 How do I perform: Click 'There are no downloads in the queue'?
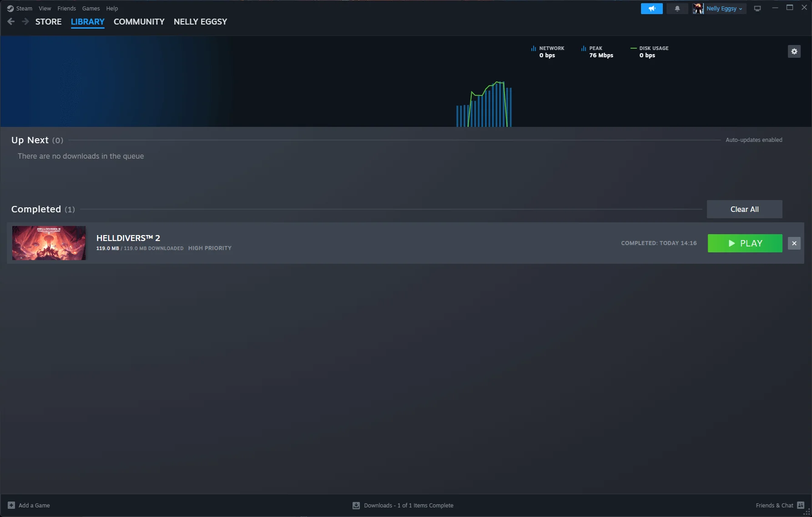tap(81, 156)
